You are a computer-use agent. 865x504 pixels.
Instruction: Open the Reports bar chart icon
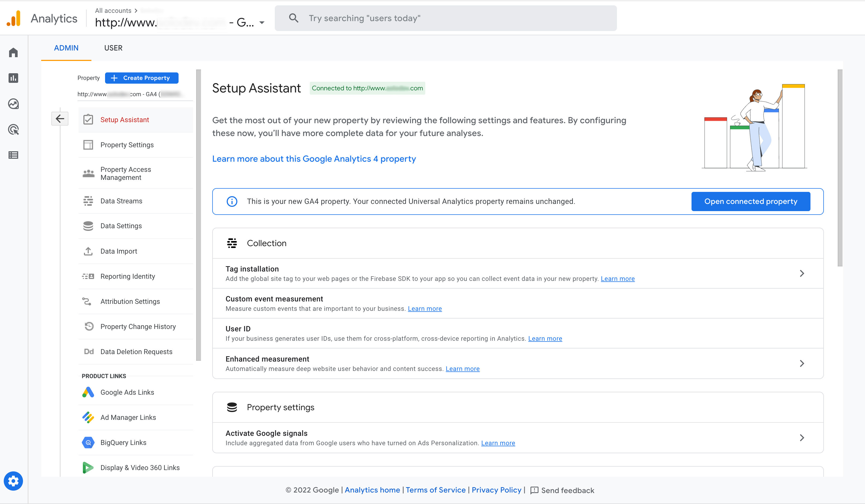13,78
